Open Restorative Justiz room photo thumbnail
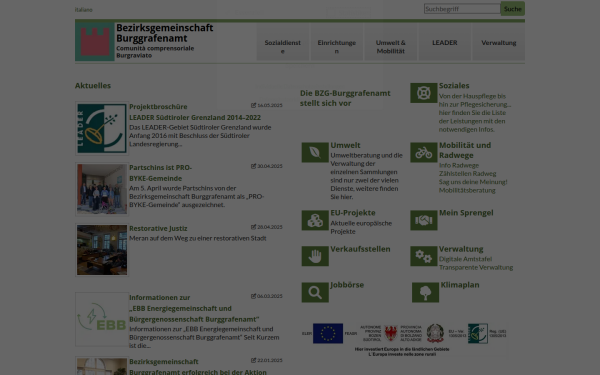Viewport: 600px width, 375px height. coord(102,250)
